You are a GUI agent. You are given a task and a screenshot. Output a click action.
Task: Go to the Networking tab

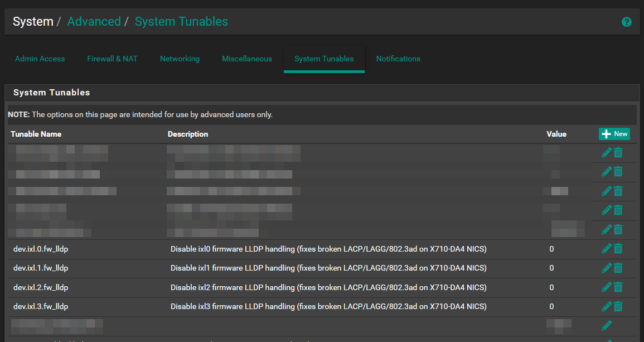180,59
